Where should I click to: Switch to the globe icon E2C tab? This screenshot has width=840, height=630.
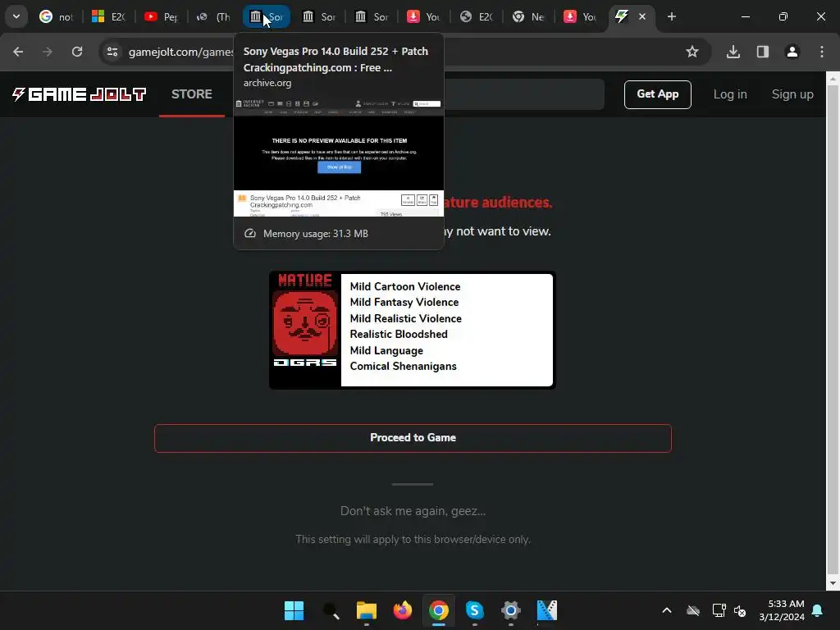(x=476, y=16)
